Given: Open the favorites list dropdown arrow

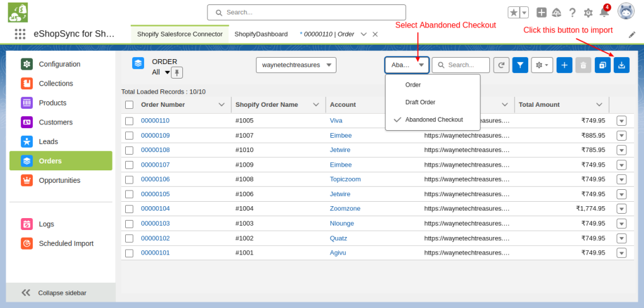Looking at the screenshot, I should 525,13.
